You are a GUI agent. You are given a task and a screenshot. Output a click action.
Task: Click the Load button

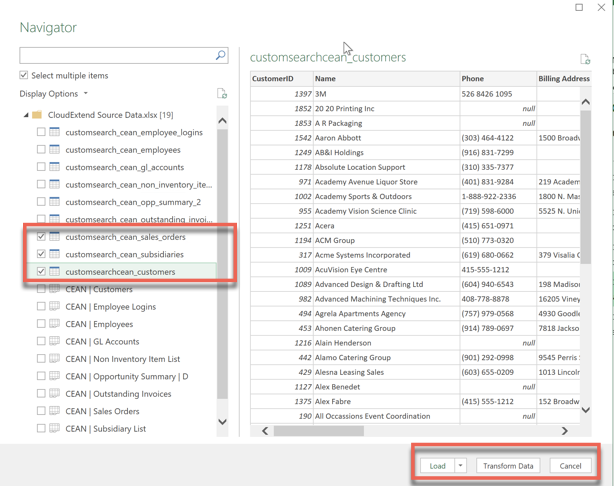click(x=437, y=466)
